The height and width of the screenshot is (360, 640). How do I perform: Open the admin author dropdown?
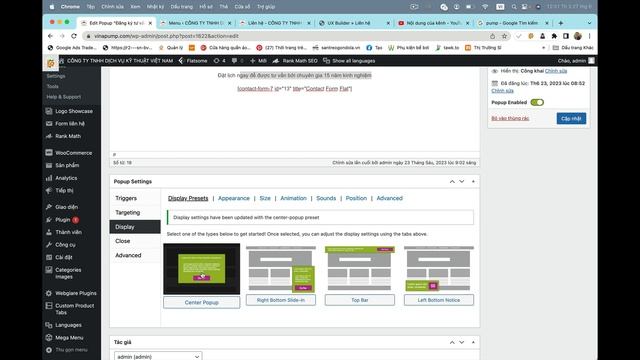(x=158, y=356)
